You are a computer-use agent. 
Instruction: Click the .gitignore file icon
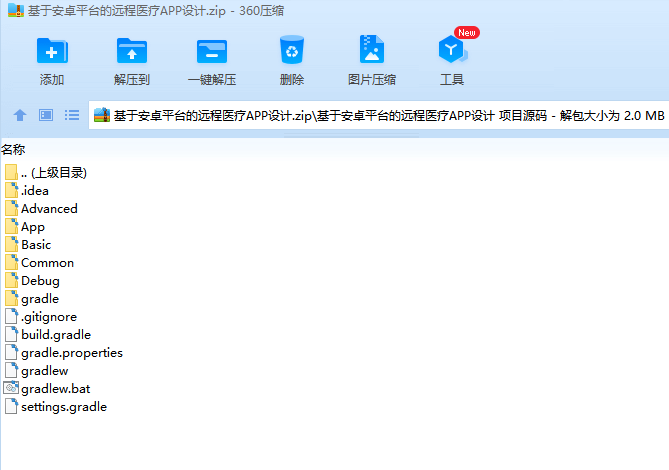pyautogui.click(x=12, y=316)
